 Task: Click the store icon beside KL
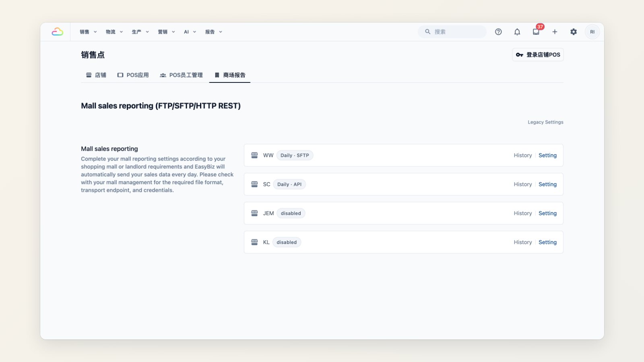click(254, 242)
